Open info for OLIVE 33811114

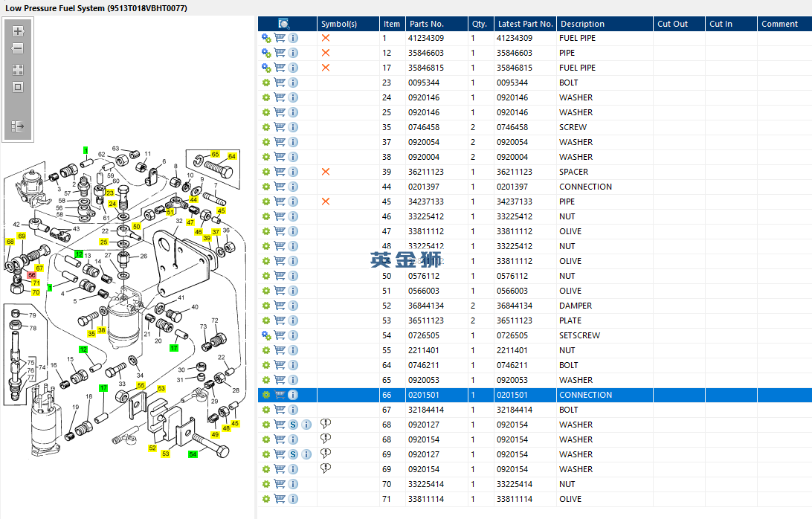click(293, 500)
